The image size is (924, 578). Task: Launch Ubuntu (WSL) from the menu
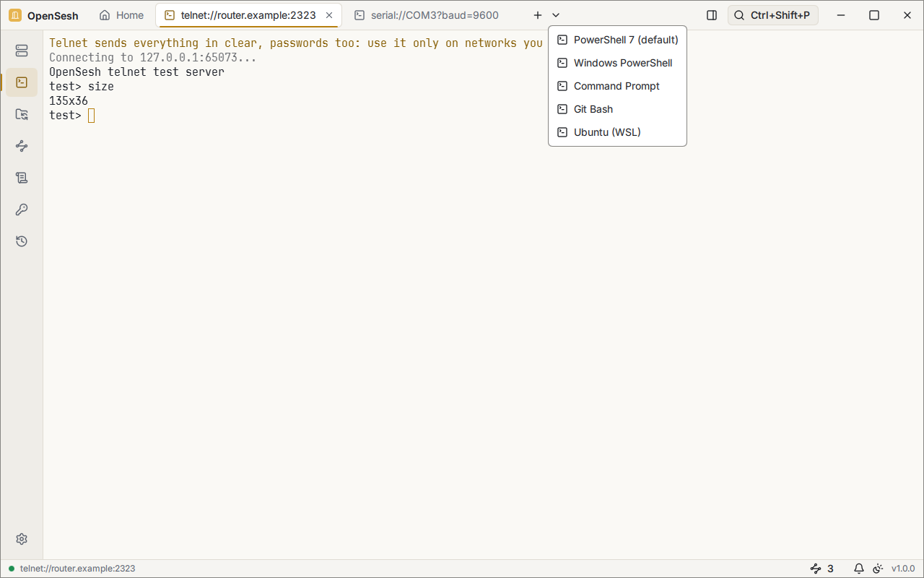point(617,132)
